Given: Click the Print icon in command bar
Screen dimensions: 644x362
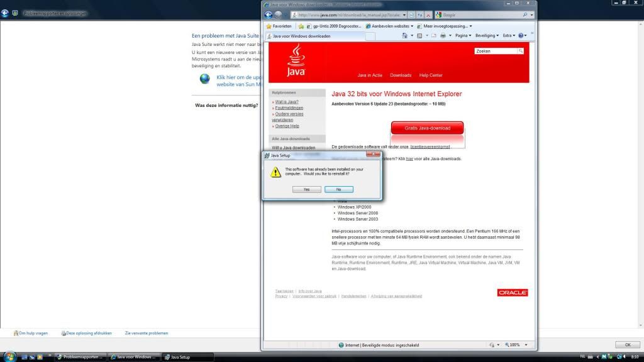Looking at the screenshot, I should click(x=443, y=35).
